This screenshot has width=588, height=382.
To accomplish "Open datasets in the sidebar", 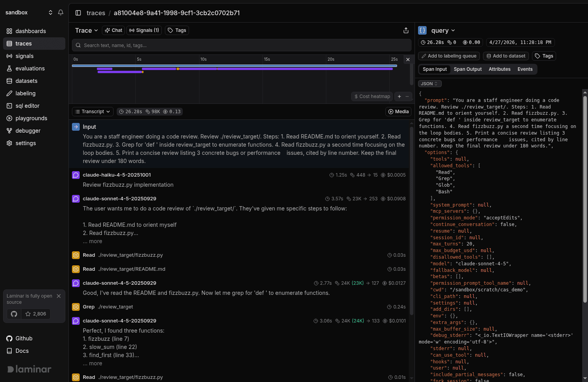I will [34, 81].
